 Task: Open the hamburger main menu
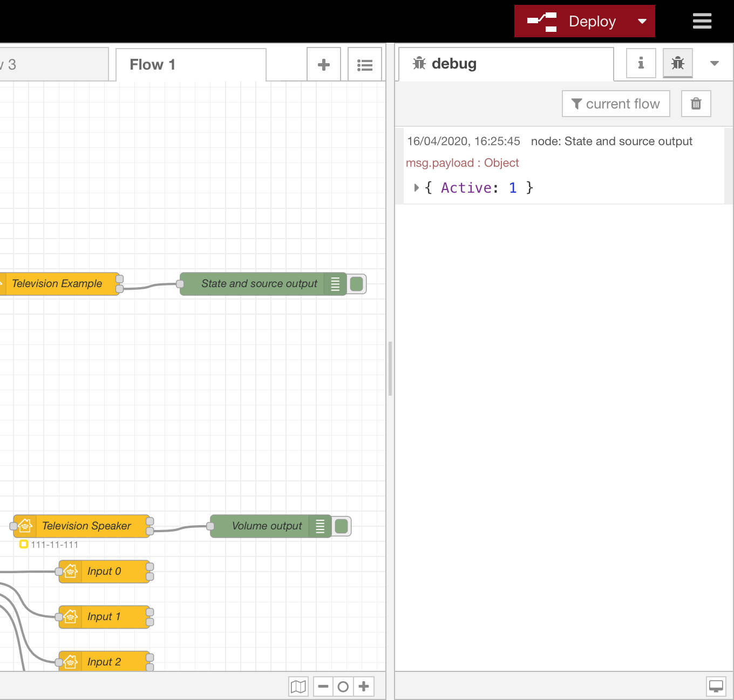[702, 21]
